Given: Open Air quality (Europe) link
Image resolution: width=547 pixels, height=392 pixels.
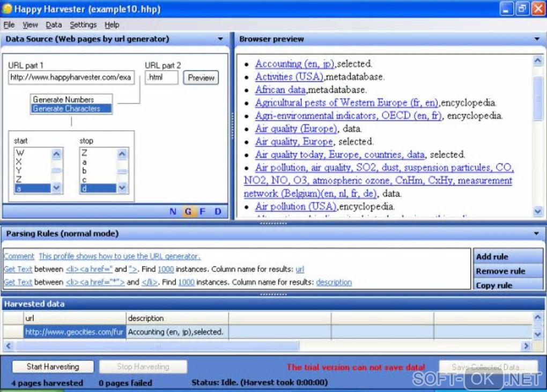Looking at the screenshot, I should (x=296, y=128).
